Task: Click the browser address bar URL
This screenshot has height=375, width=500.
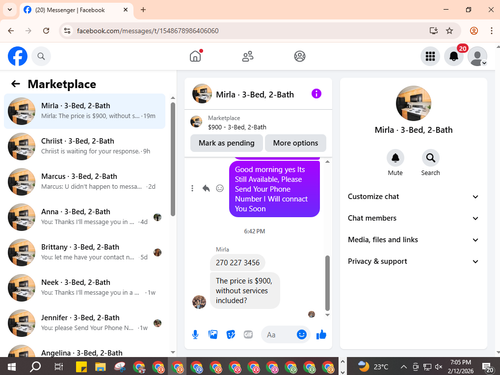Action: [x=148, y=31]
